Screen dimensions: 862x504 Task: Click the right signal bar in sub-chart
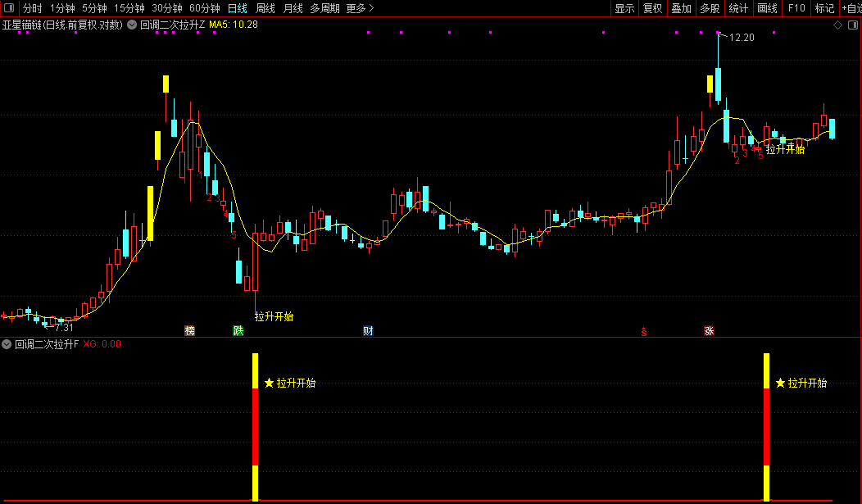pos(766,427)
